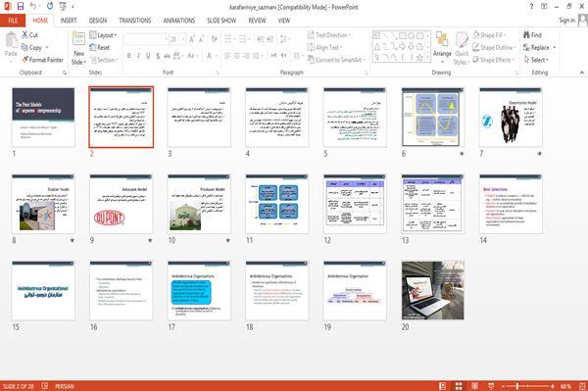Click the animation star under slide 10
Image resolution: width=588 pixels, height=391 pixels.
[x=227, y=240]
